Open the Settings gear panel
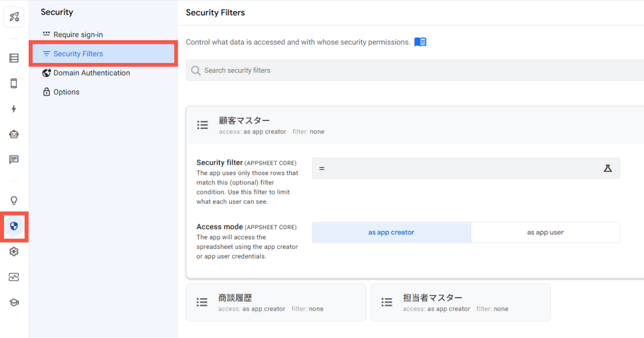Viewport: 644px width, 338px height. click(x=14, y=251)
